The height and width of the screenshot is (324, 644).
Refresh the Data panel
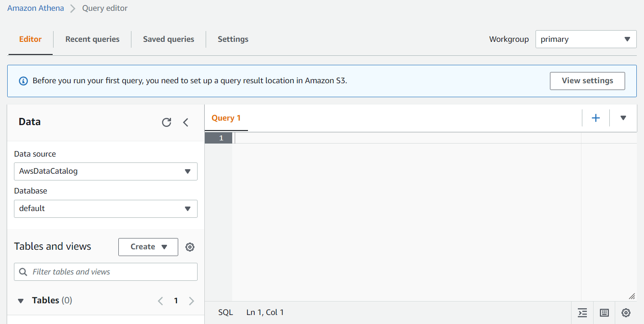pos(167,122)
